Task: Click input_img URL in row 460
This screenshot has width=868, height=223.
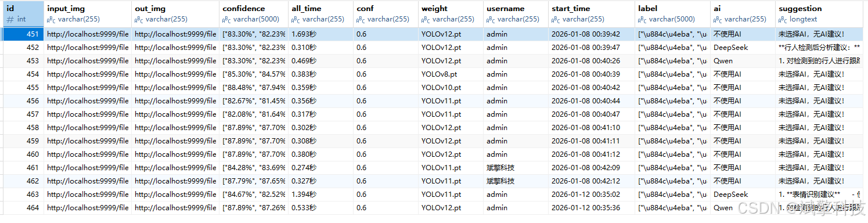Action: (88, 154)
